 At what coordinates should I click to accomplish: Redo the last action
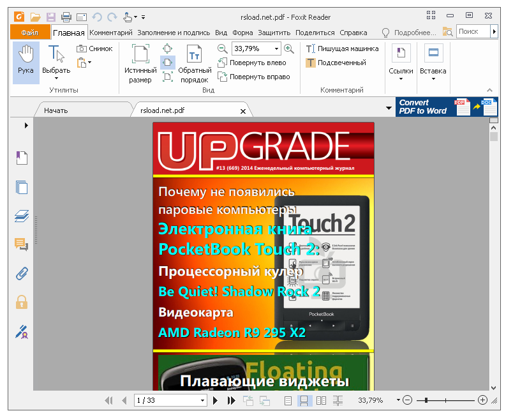point(112,17)
